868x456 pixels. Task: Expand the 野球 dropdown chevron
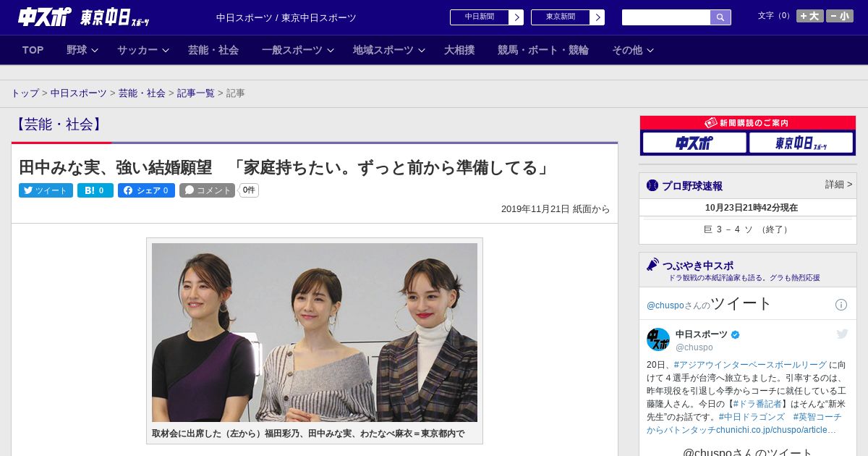[95, 51]
